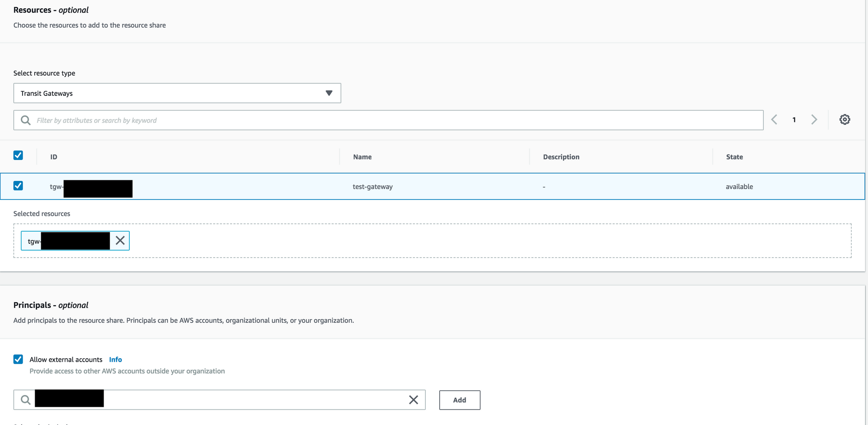This screenshot has height=425, width=868.
Task: Go to next page of resources
Action: tap(814, 120)
